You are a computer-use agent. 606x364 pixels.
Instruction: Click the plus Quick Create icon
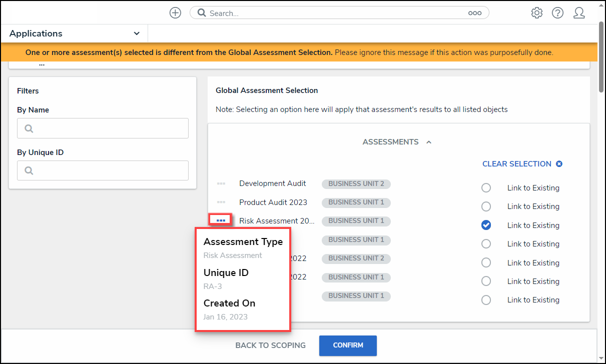point(175,13)
